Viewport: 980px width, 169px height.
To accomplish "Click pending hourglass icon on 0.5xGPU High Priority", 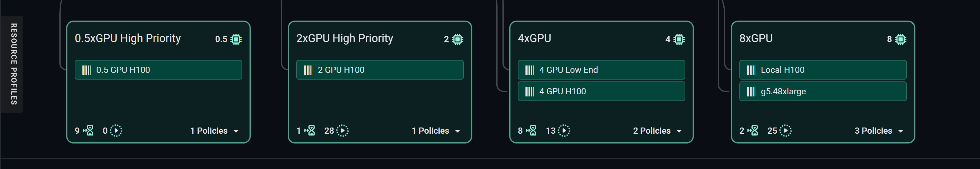I will click(x=88, y=131).
